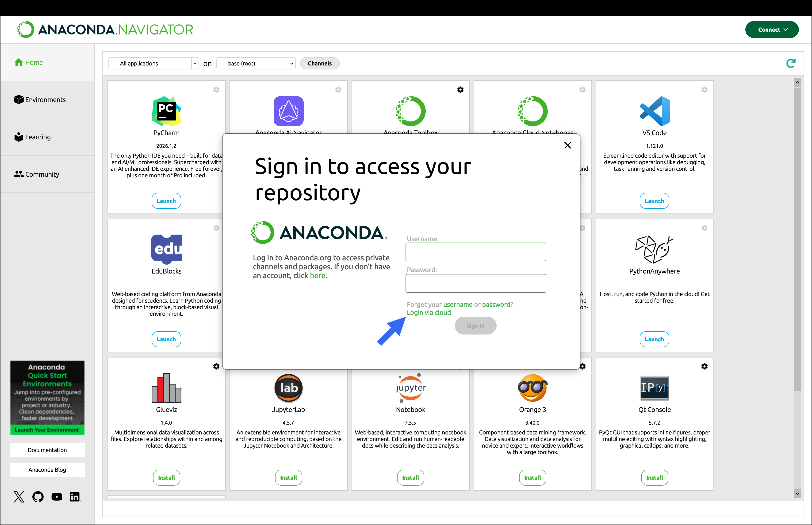Click Login via cloud link
This screenshot has height=525, width=812.
tap(429, 313)
